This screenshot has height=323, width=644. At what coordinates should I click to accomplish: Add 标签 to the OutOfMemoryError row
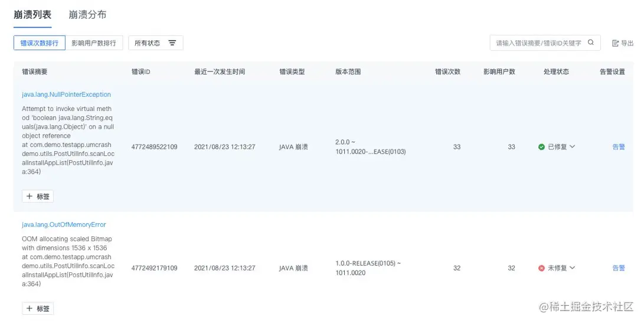click(38, 308)
